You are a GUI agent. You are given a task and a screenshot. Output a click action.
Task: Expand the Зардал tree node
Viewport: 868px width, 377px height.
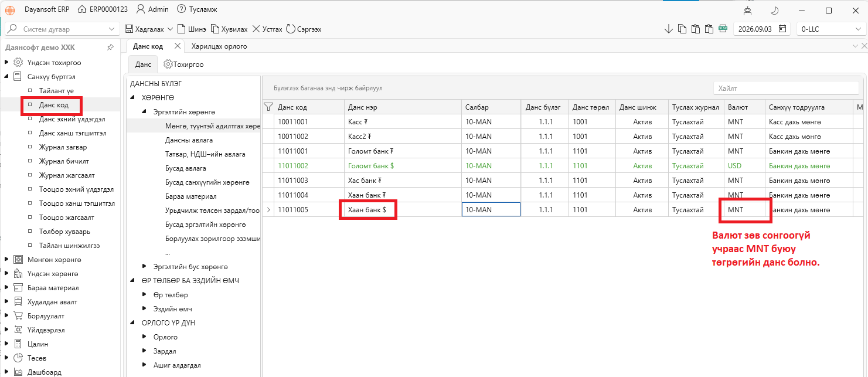pos(145,351)
